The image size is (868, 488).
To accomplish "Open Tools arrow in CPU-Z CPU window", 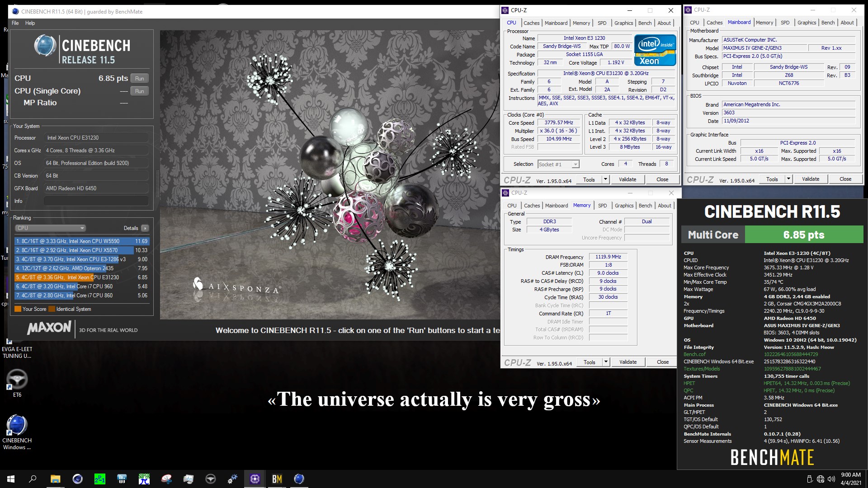I will click(605, 179).
